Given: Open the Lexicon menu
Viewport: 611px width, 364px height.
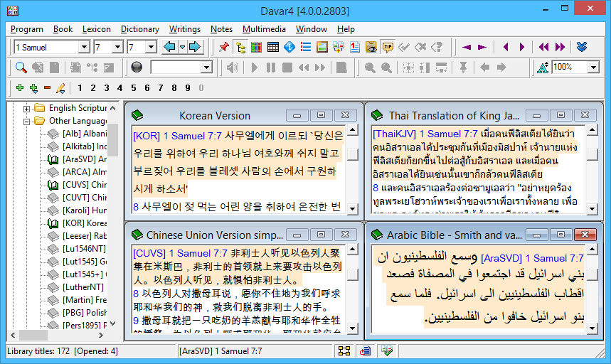Looking at the screenshot, I should pos(96,29).
